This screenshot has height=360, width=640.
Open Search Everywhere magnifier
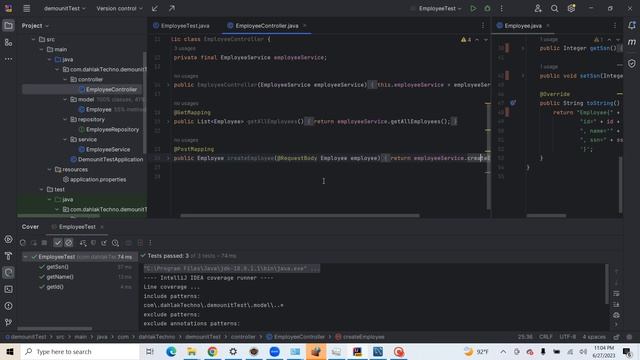point(554,8)
